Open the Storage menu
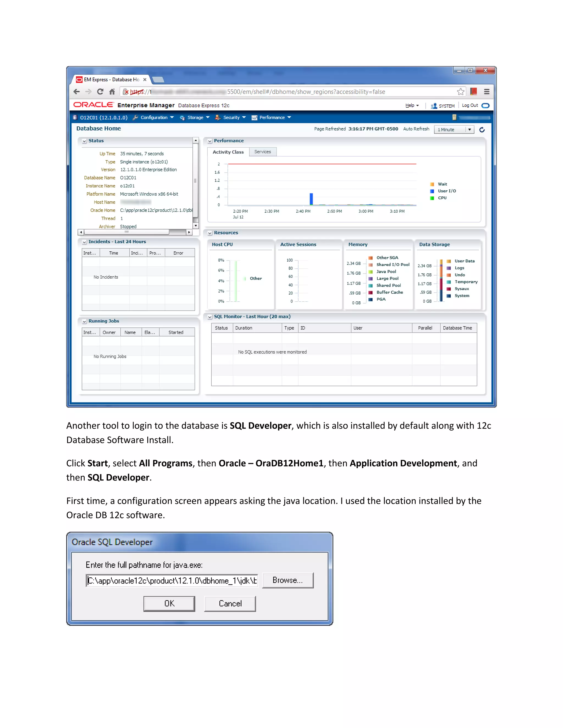This screenshot has height=728, width=563. 198,117
